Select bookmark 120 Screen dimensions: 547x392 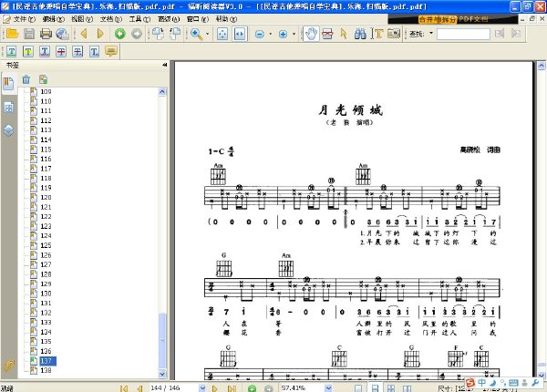point(46,198)
